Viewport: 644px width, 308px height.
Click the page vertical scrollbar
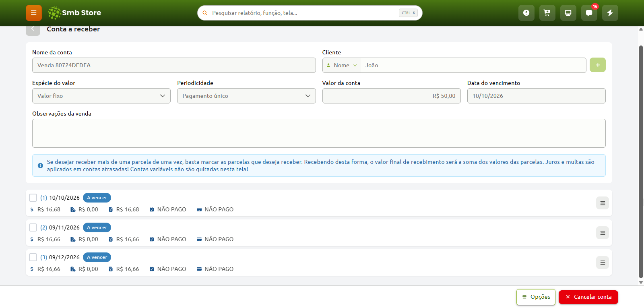coord(641,161)
